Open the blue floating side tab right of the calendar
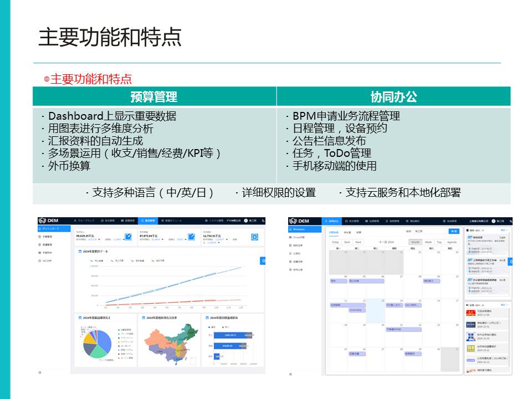Viewport: 532px width, 399px height. [x=510, y=261]
